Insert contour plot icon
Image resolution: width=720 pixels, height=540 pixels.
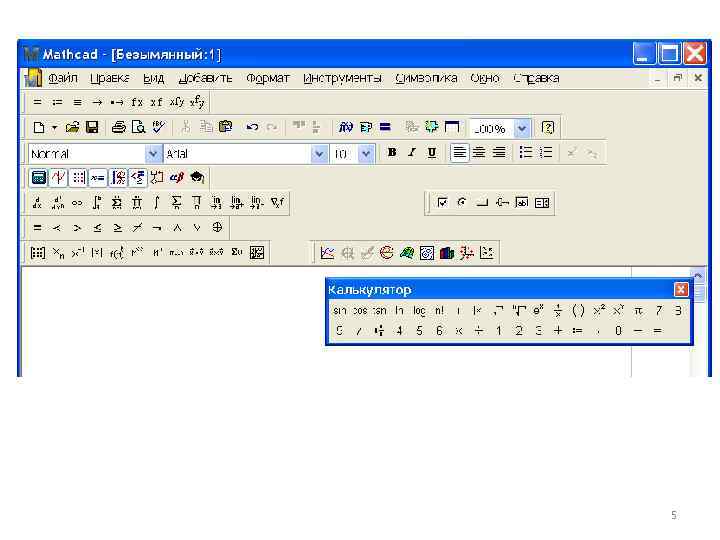(x=427, y=253)
